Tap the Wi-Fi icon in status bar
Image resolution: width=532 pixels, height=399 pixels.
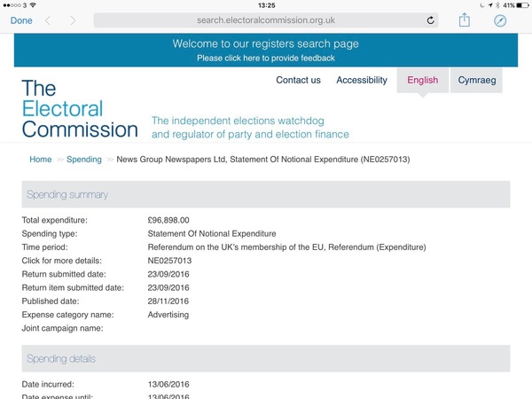pyautogui.click(x=33, y=5)
